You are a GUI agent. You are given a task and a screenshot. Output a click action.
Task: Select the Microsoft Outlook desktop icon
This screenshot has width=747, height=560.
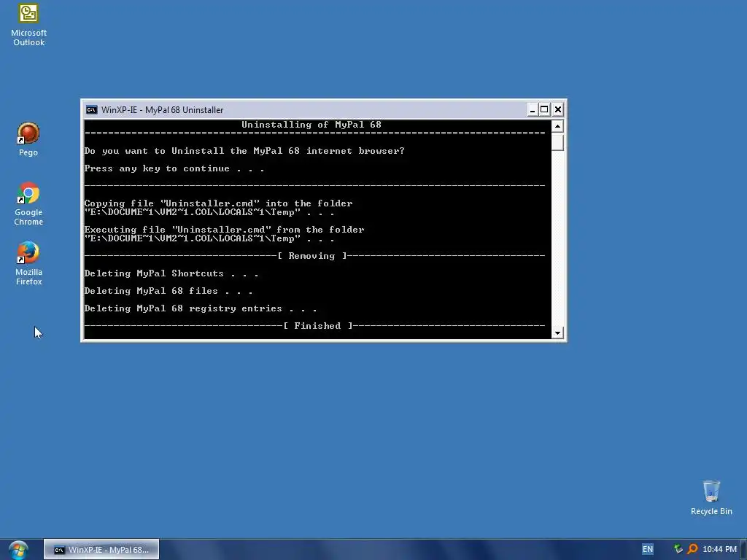pos(28,25)
